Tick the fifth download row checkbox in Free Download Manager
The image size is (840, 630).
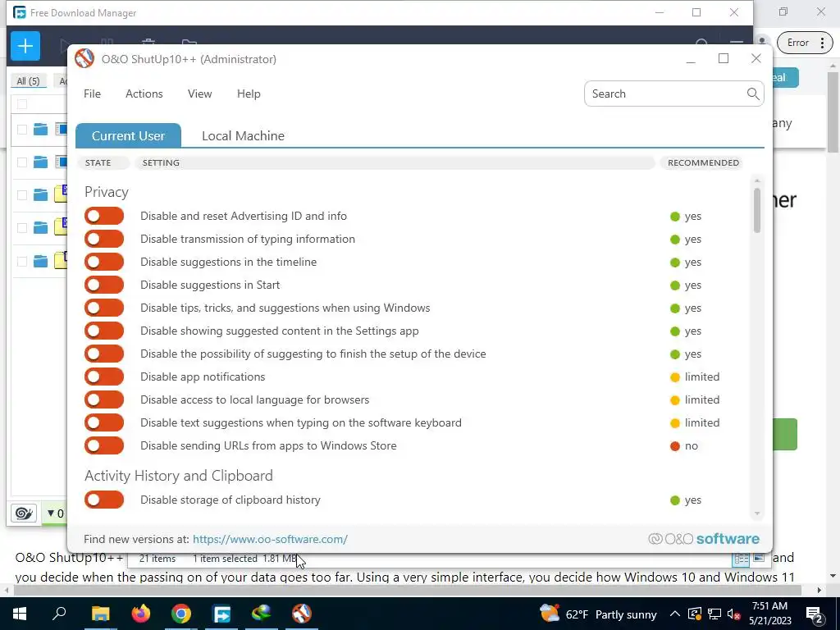[x=22, y=262]
